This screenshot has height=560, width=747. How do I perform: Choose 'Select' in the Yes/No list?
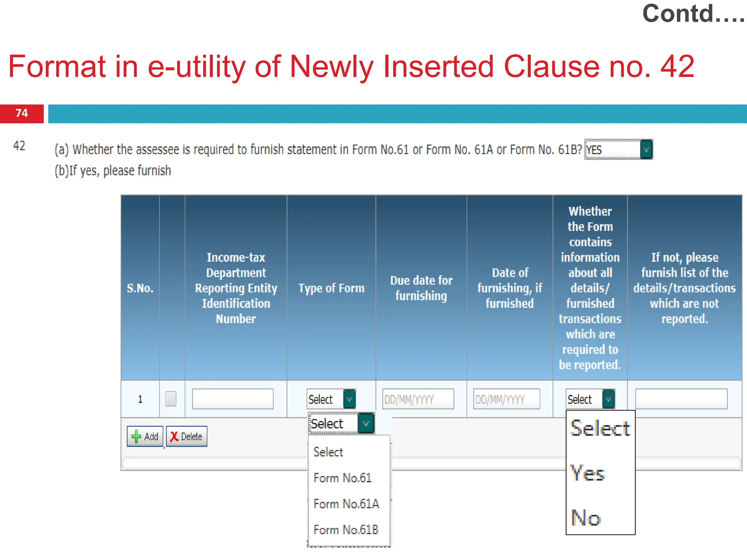pyautogui.click(x=600, y=428)
